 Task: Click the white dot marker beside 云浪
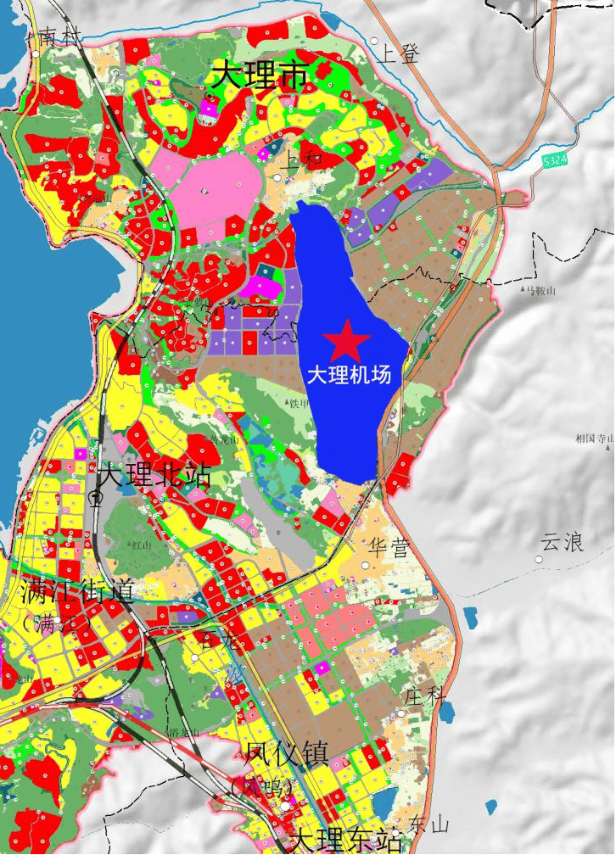click(539, 559)
